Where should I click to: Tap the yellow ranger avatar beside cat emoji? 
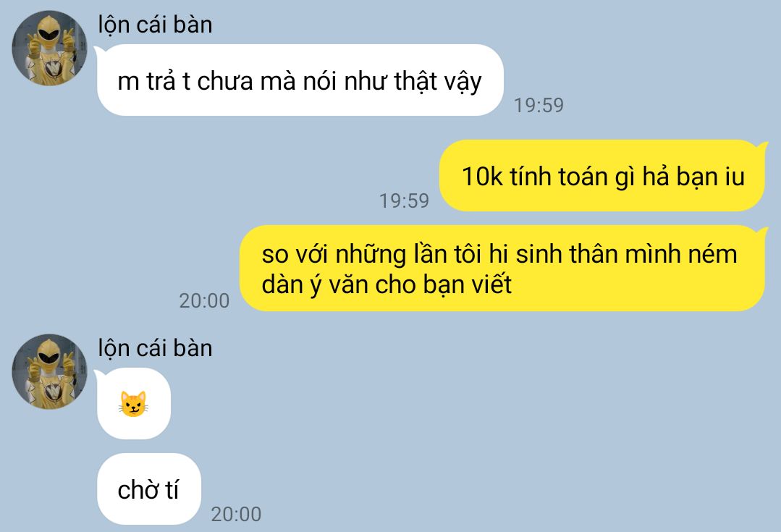click(49, 371)
